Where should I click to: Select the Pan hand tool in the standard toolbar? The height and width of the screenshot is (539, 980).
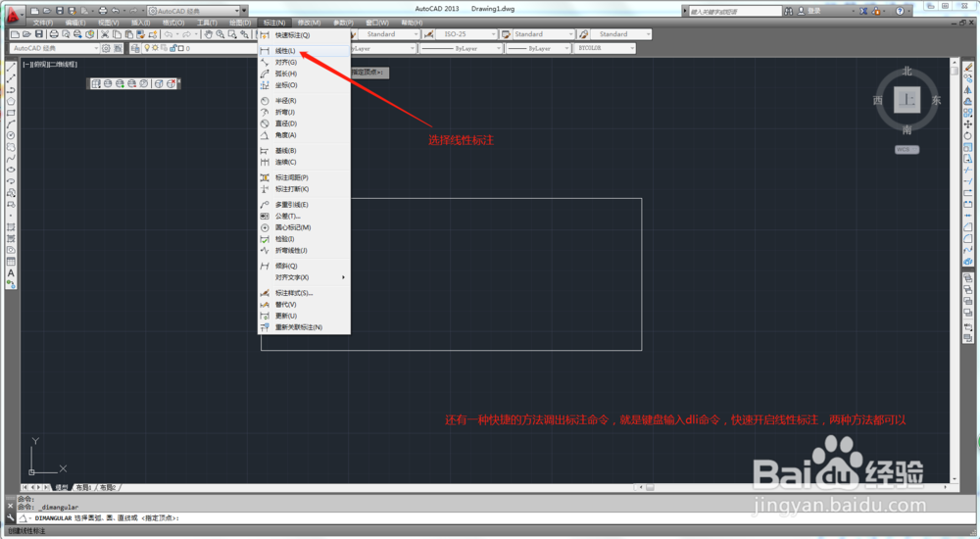point(208,34)
